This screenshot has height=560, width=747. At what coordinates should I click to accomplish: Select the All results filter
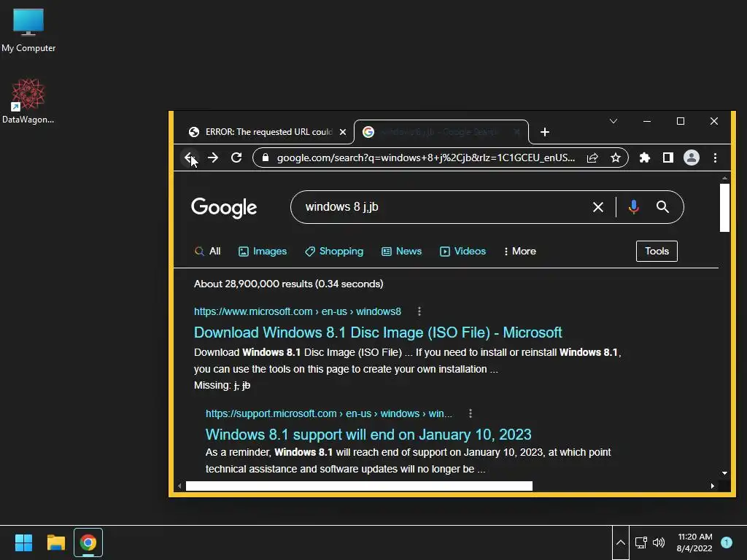(x=208, y=251)
